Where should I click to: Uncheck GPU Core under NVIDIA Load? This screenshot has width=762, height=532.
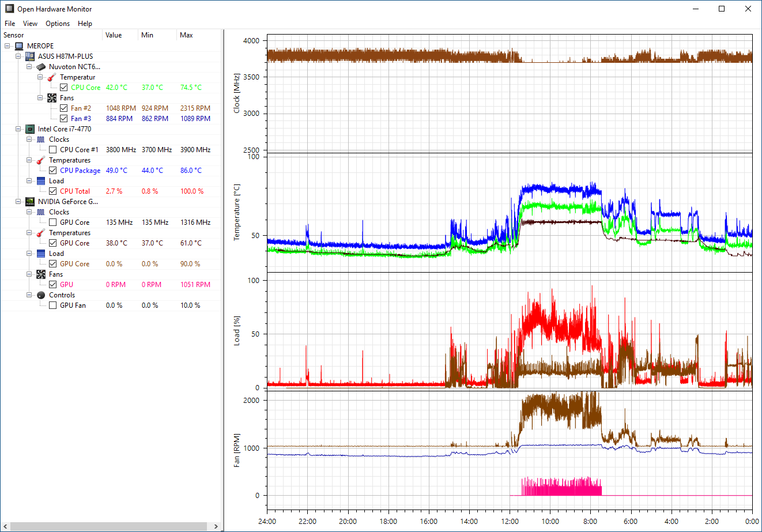coord(52,264)
